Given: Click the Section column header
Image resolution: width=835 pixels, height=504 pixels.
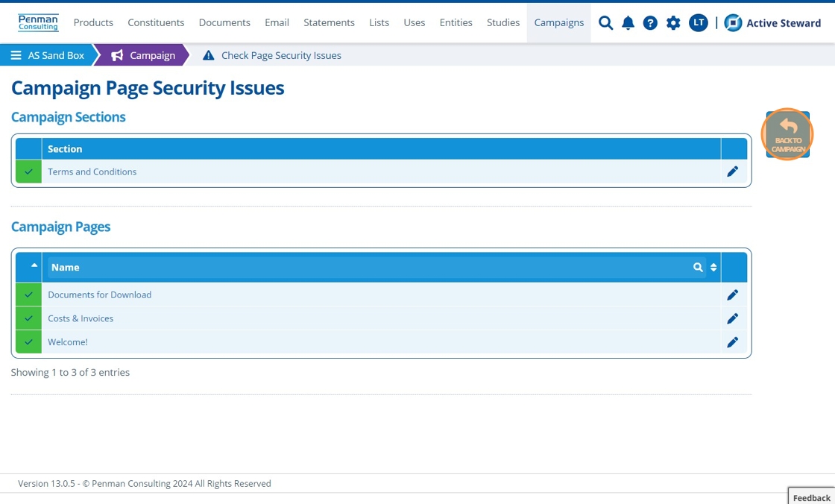Looking at the screenshot, I should coord(381,148).
